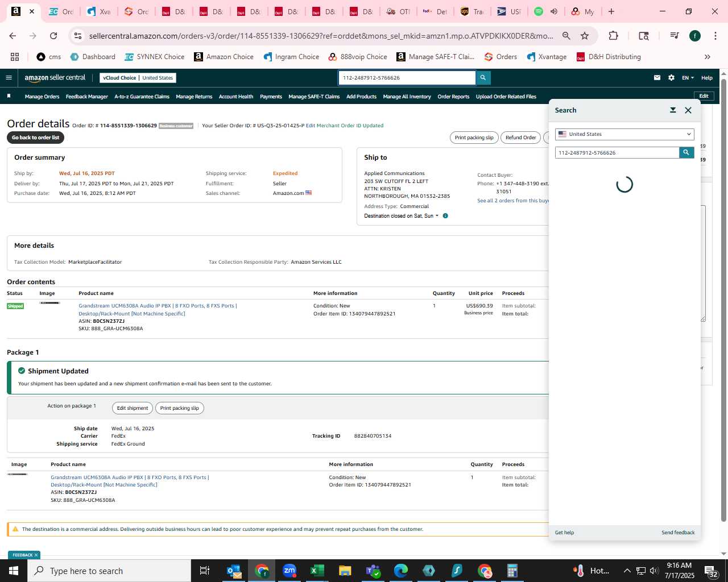
Task: Open the United States marketplace dropdown
Action: (624, 134)
